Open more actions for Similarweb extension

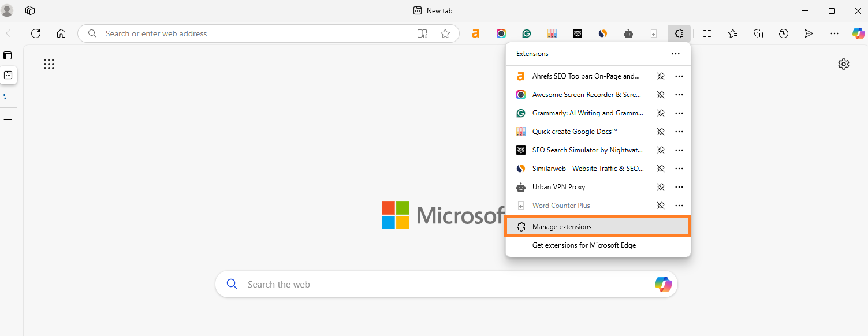tap(679, 169)
